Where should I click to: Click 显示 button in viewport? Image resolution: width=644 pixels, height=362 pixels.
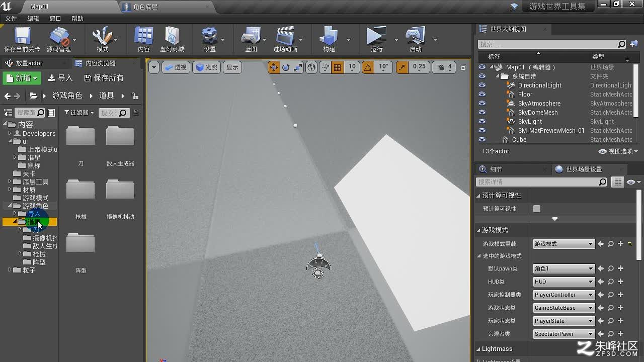coord(232,67)
